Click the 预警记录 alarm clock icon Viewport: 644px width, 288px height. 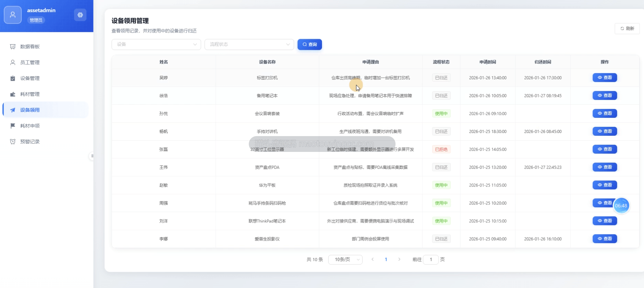click(x=13, y=142)
